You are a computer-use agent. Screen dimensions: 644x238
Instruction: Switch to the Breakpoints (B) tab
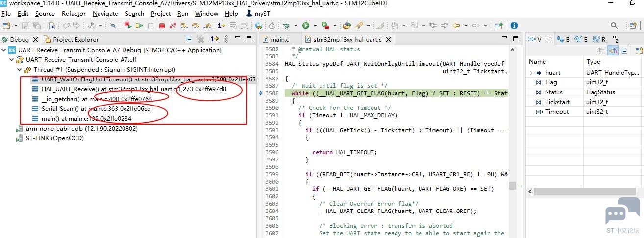(564, 39)
